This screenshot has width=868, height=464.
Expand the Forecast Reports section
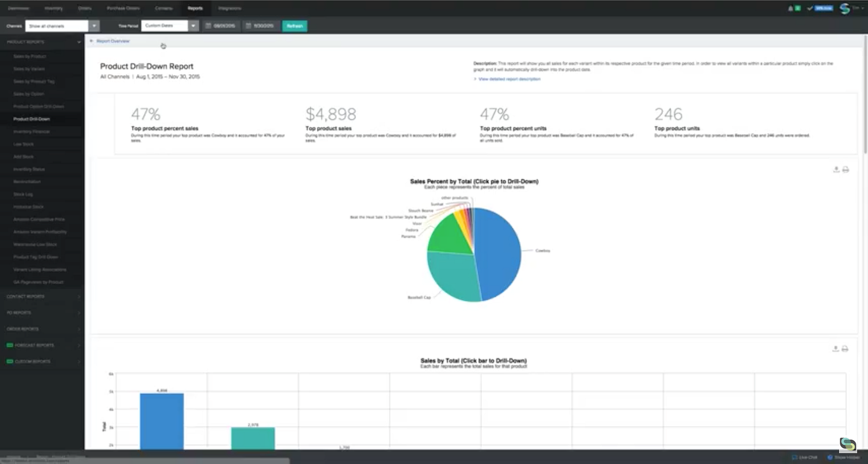coord(79,345)
